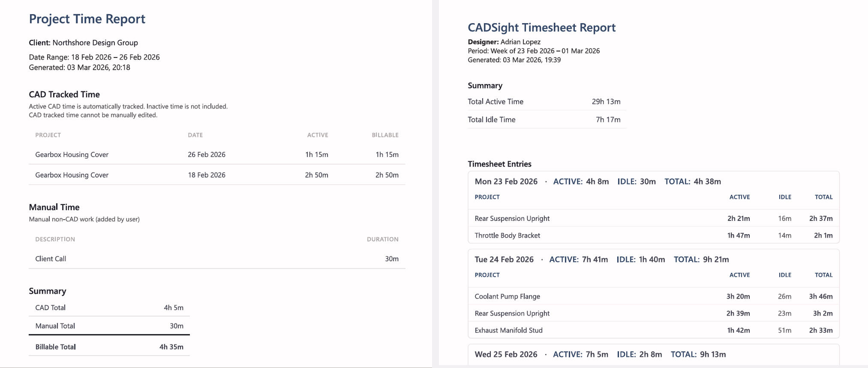Image resolution: width=868 pixels, height=368 pixels.
Task: Select the Gearbox Housing Cover 18 Feb row
Action: [216, 175]
